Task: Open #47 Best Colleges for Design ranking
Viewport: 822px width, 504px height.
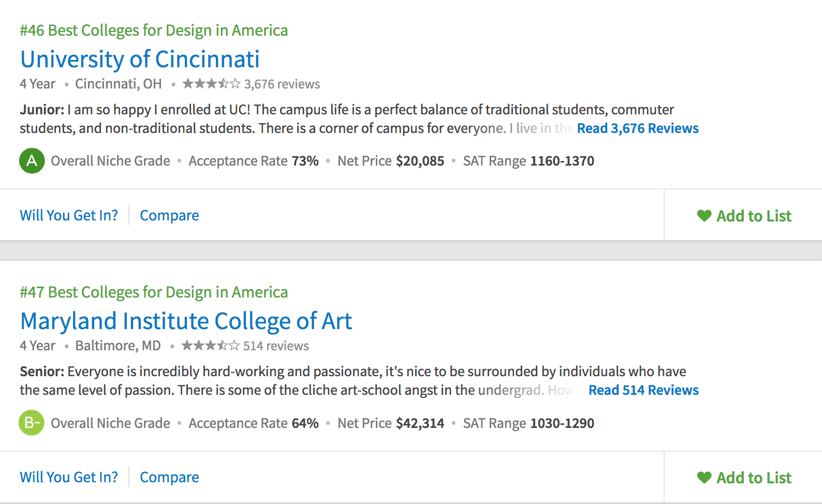Action: click(154, 292)
